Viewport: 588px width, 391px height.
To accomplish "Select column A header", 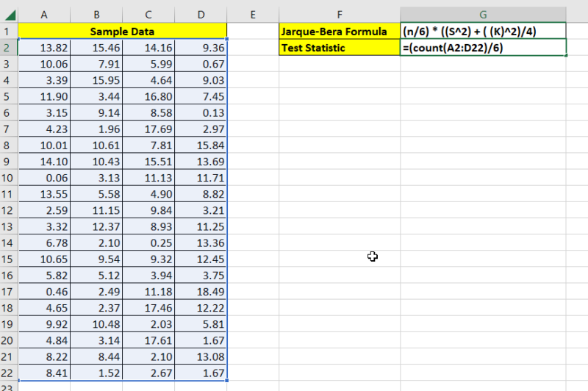I will [44, 14].
